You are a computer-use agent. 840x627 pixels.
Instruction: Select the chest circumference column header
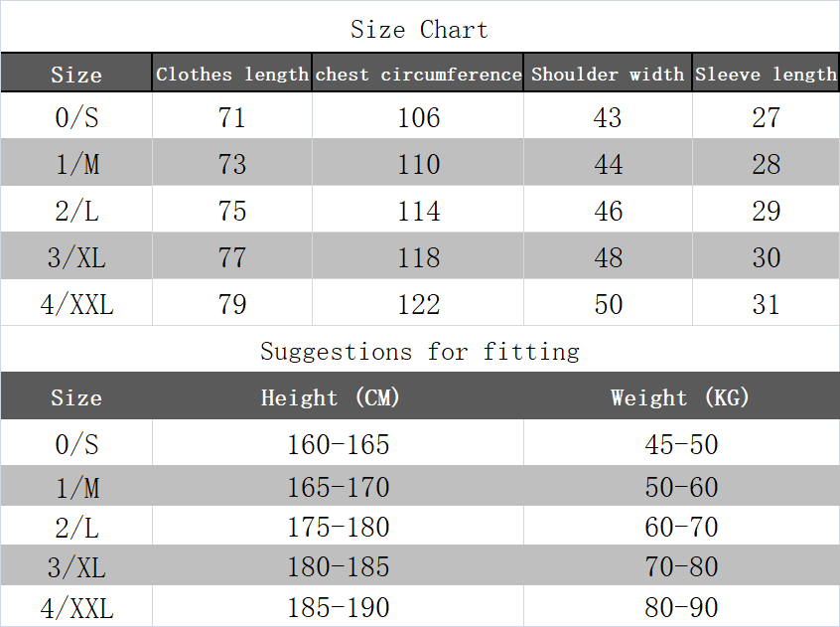click(x=418, y=73)
